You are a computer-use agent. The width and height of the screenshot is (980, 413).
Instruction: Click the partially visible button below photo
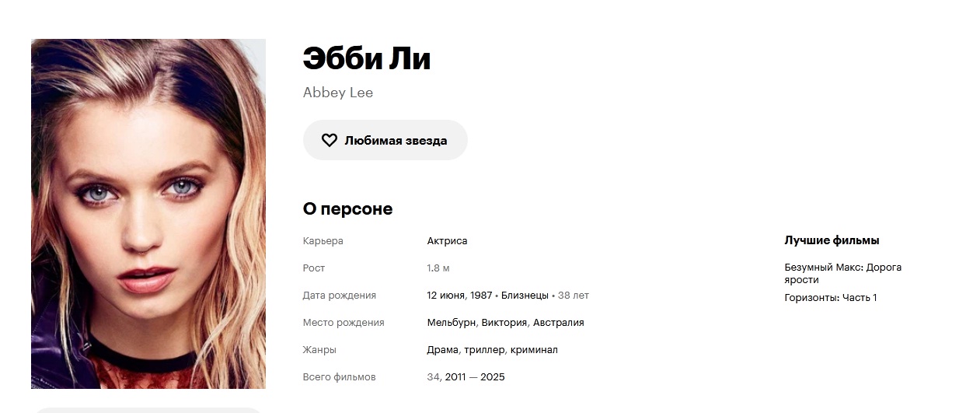pos(148,410)
